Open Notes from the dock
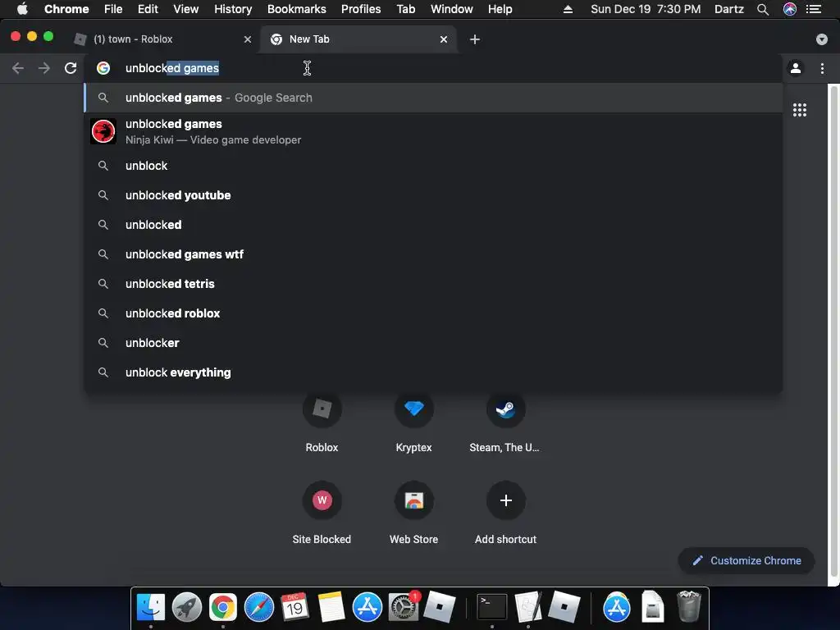Viewport: 840px width, 630px height. (331, 607)
